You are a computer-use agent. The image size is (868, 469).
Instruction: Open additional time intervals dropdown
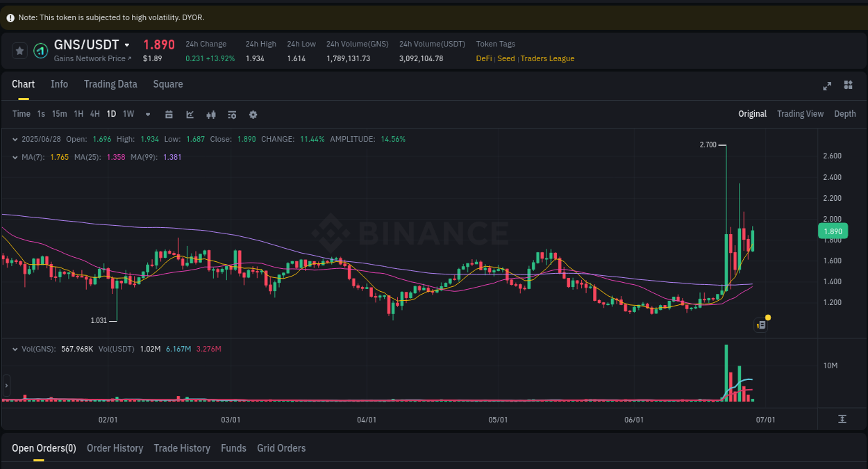pos(147,114)
